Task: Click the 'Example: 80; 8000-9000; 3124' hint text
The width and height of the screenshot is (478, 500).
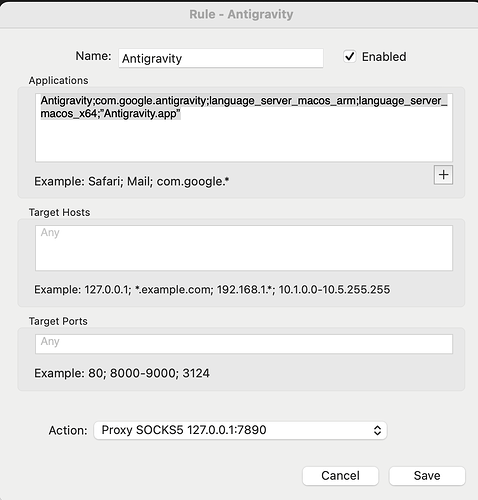Action: [122, 373]
